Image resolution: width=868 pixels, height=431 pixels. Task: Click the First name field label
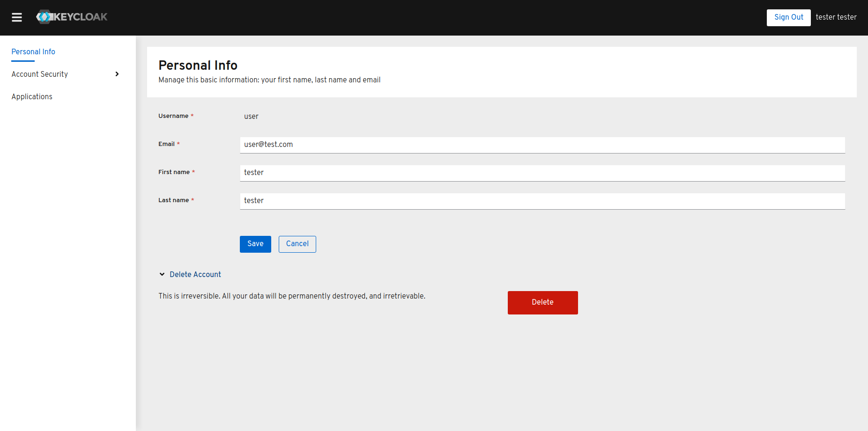(x=174, y=172)
